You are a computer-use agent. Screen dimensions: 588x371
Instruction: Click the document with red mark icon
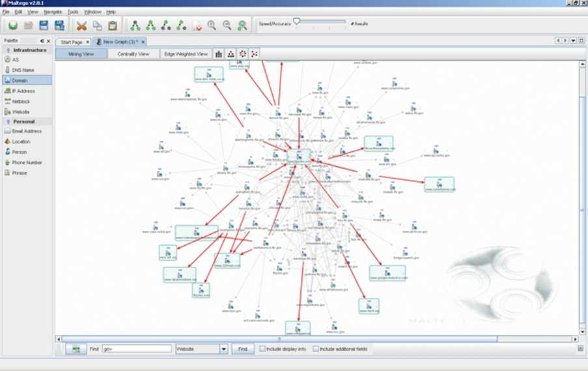(197, 25)
